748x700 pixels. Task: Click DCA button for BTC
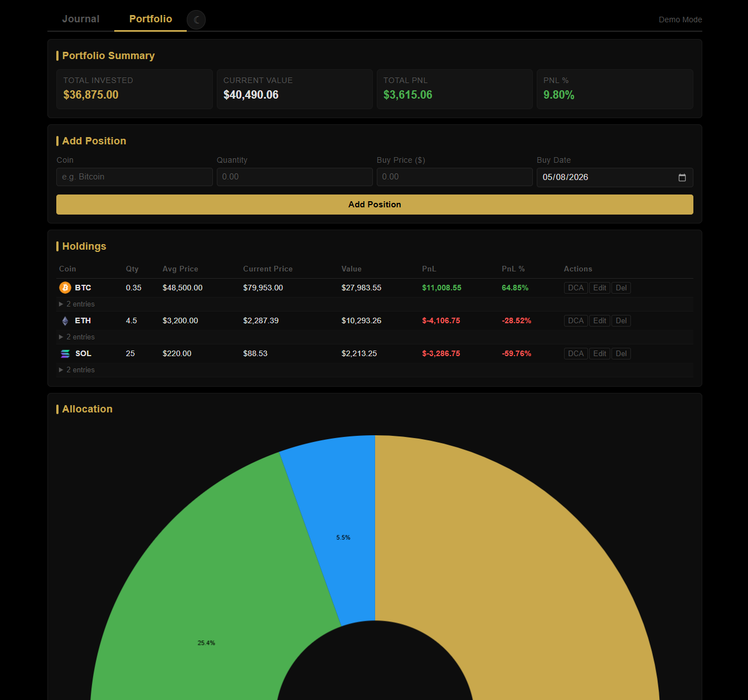(576, 288)
